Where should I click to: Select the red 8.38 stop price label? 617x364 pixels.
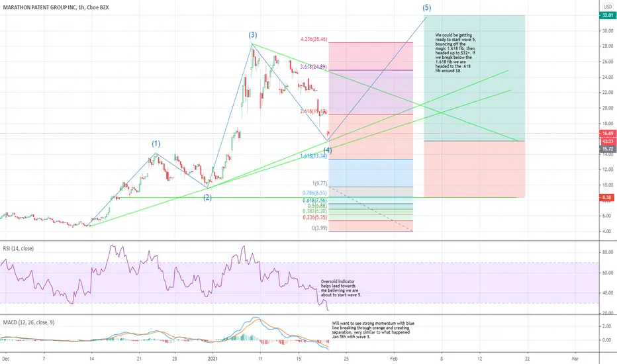click(607, 197)
